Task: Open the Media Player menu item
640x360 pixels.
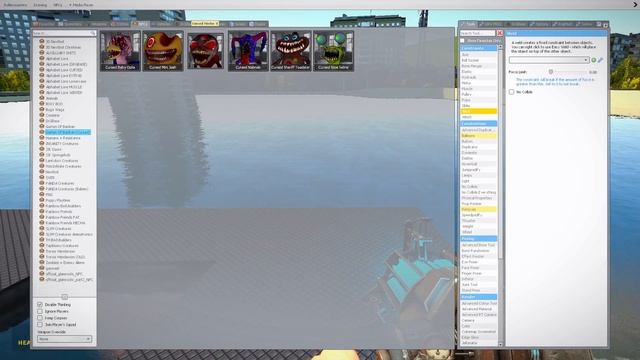Action: pyautogui.click(x=81, y=5)
